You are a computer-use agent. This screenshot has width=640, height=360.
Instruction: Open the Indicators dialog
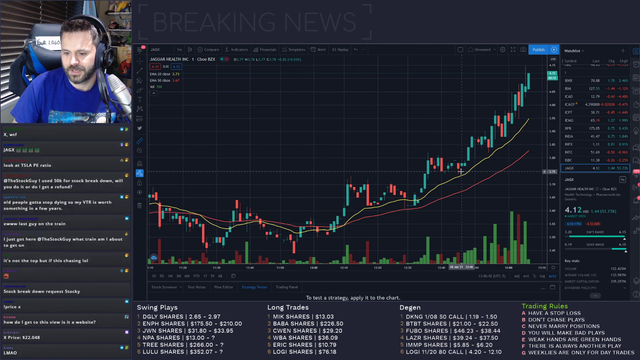(236, 50)
